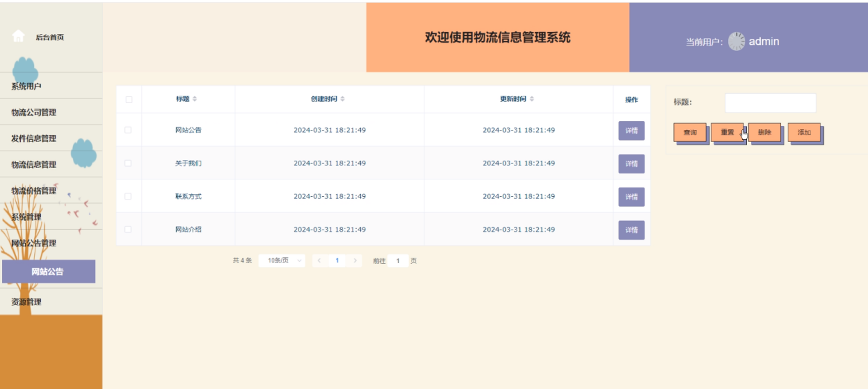
Task: Sort by 更新时间 column arrows
Action: point(532,99)
